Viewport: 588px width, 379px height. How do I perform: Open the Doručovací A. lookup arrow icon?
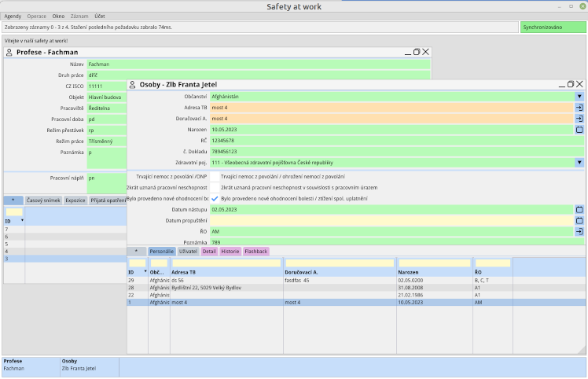[x=579, y=119]
